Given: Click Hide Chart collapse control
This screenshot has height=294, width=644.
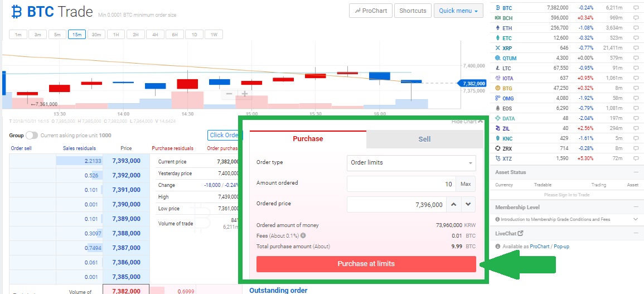Looking at the screenshot, I should (x=467, y=121).
